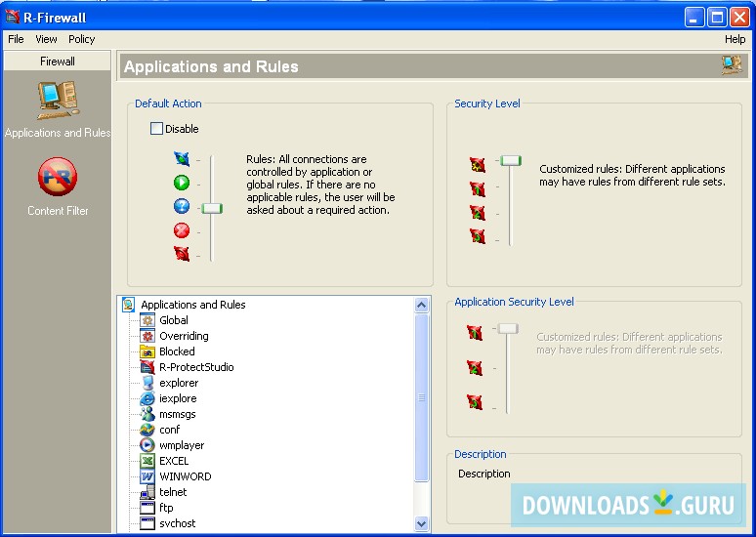Click the Default Action slider handle
The image size is (756, 537).
(x=212, y=208)
